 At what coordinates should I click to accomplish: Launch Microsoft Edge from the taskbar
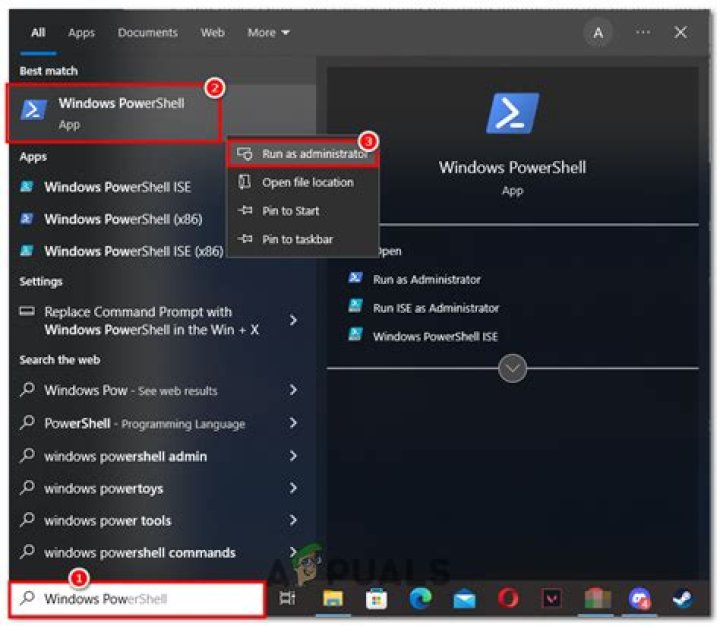pos(420,599)
